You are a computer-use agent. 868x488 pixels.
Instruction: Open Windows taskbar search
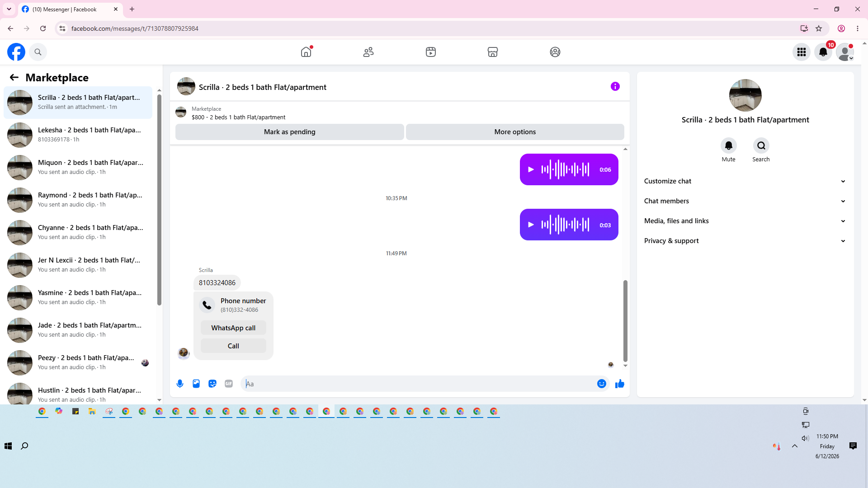point(24,446)
